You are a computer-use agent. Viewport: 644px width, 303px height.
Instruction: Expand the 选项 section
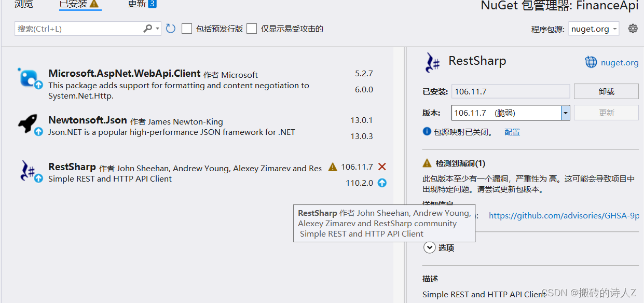429,247
